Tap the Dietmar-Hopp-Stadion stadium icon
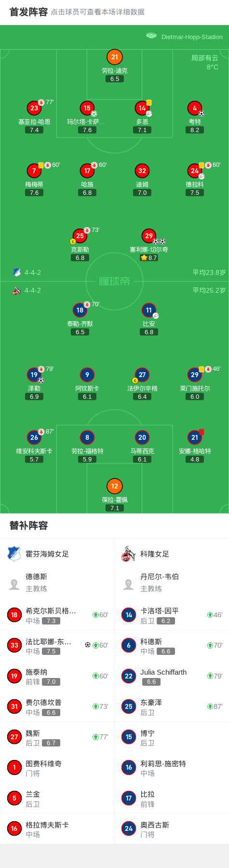The height and width of the screenshot is (868, 229). coord(151,36)
